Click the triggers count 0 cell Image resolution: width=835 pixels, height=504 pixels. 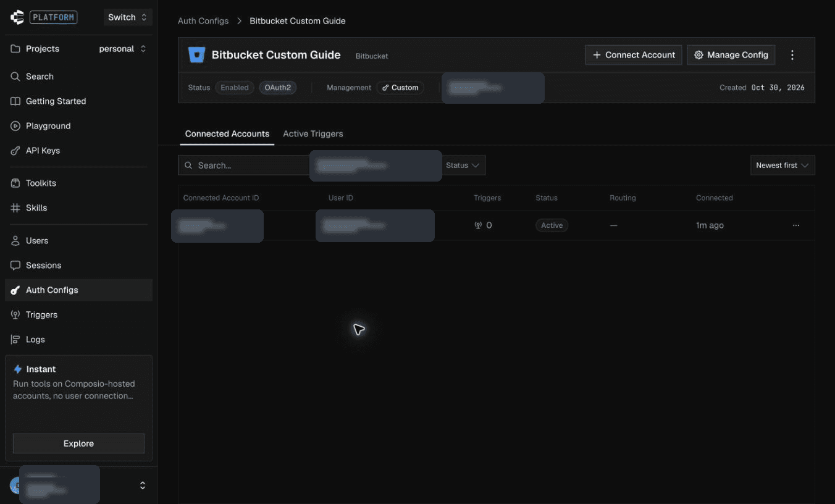[483, 225]
